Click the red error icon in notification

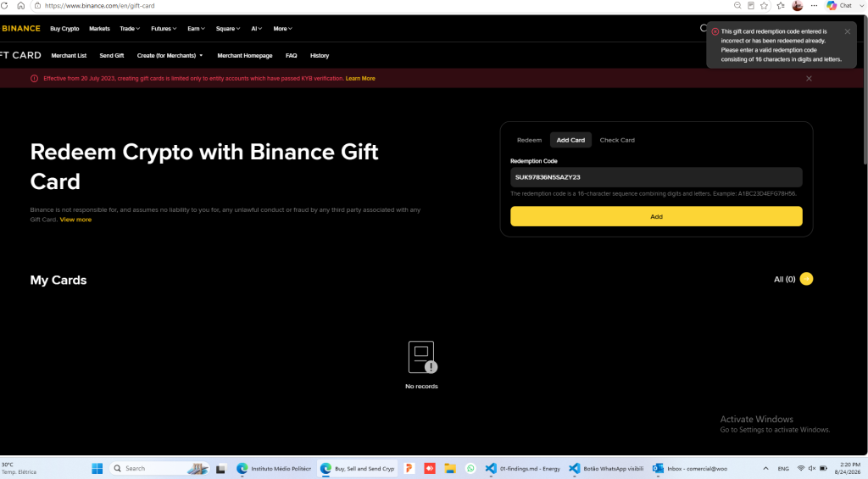point(715,31)
